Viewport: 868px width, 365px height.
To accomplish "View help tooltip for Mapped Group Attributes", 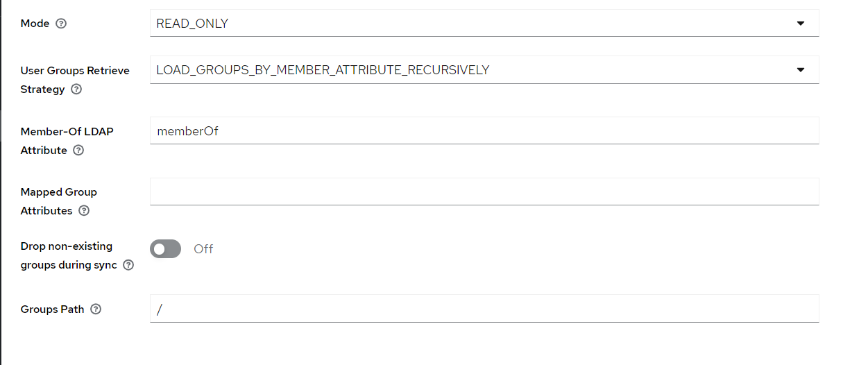I will 84,211.
